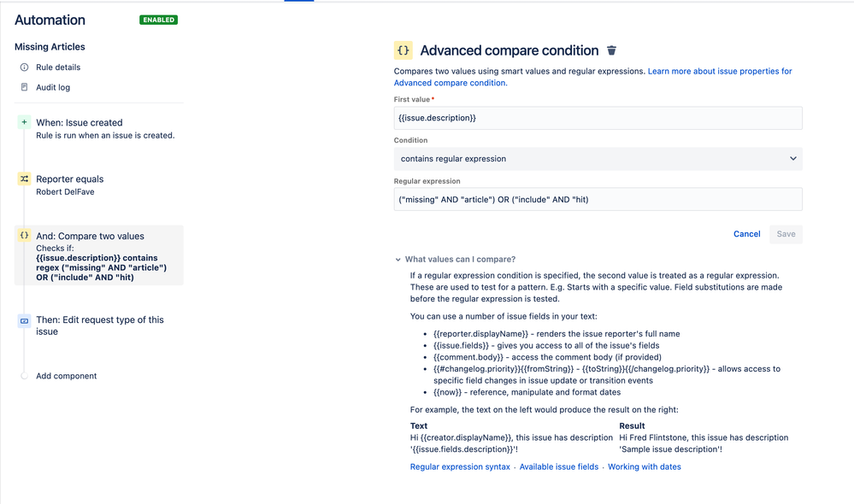
Task: Click into the First value input field
Action: (x=598, y=118)
